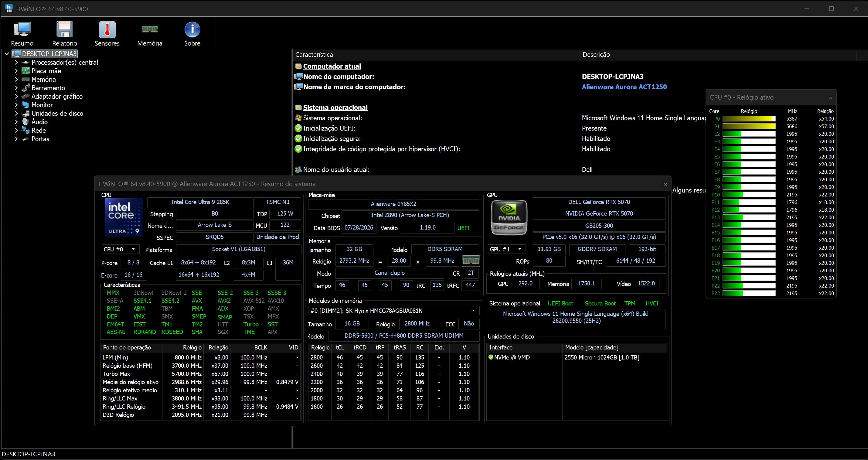Click the Alienware Aurora ACT1250 link
The height and width of the screenshot is (460, 868).
pos(624,87)
